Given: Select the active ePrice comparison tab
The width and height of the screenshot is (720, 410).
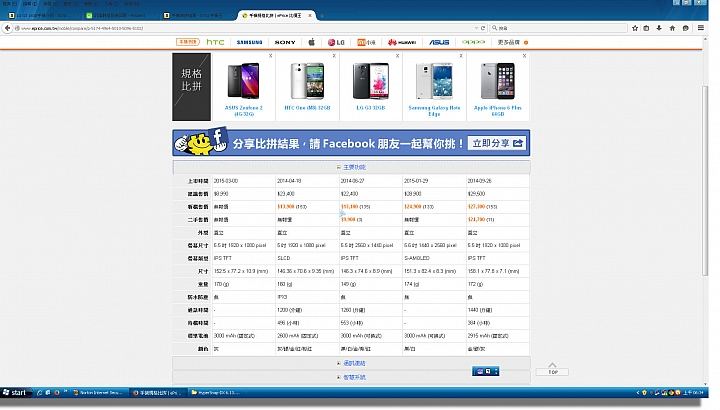Looking at the screenshot, I should click(x=275, y=16).
